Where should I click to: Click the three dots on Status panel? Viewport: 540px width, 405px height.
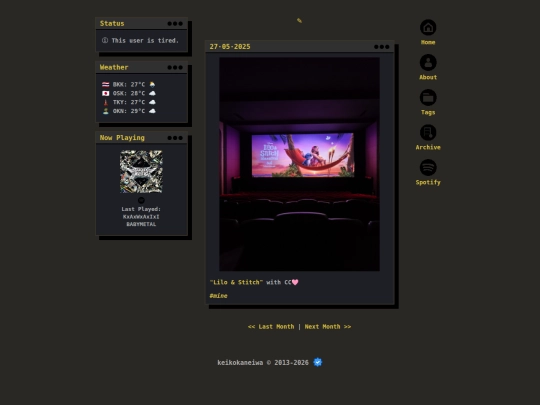pyautogui.click(x=175, y=23)
